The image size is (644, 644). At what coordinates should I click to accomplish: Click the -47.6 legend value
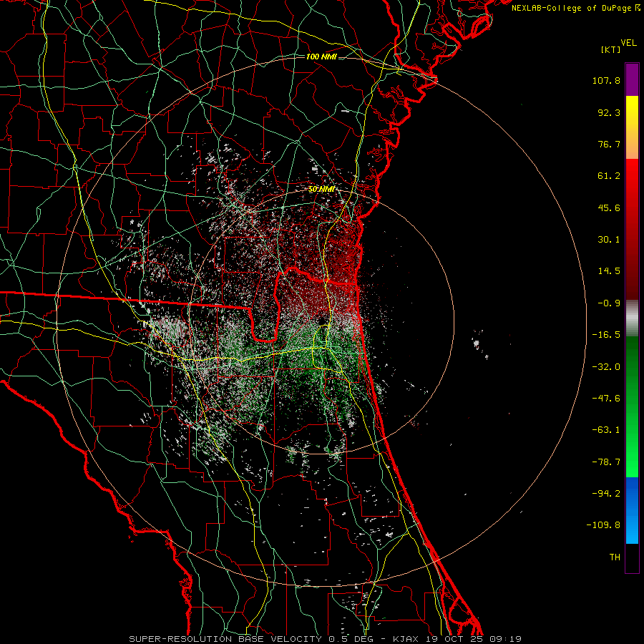click(606, 399)
